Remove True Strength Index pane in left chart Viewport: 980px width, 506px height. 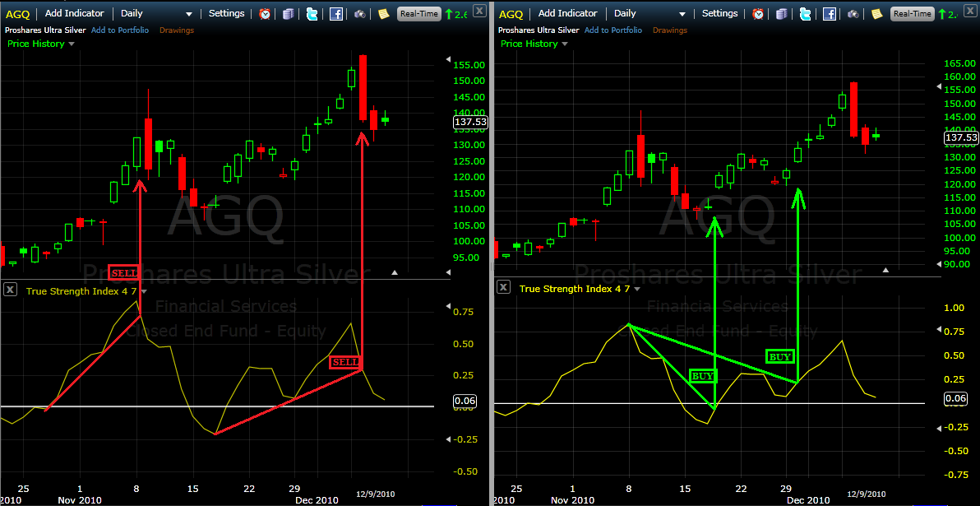click(10, 289)
